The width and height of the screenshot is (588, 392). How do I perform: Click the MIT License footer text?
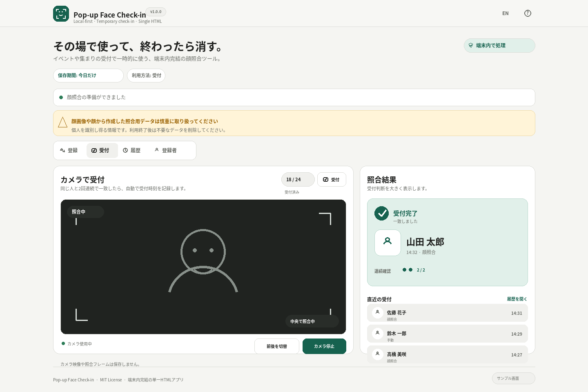click(111, 380)
